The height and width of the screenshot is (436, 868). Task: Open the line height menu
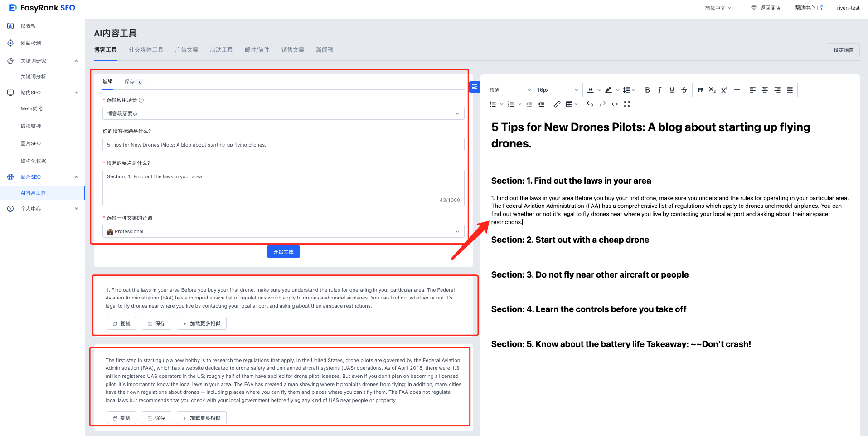pos(629,90)
